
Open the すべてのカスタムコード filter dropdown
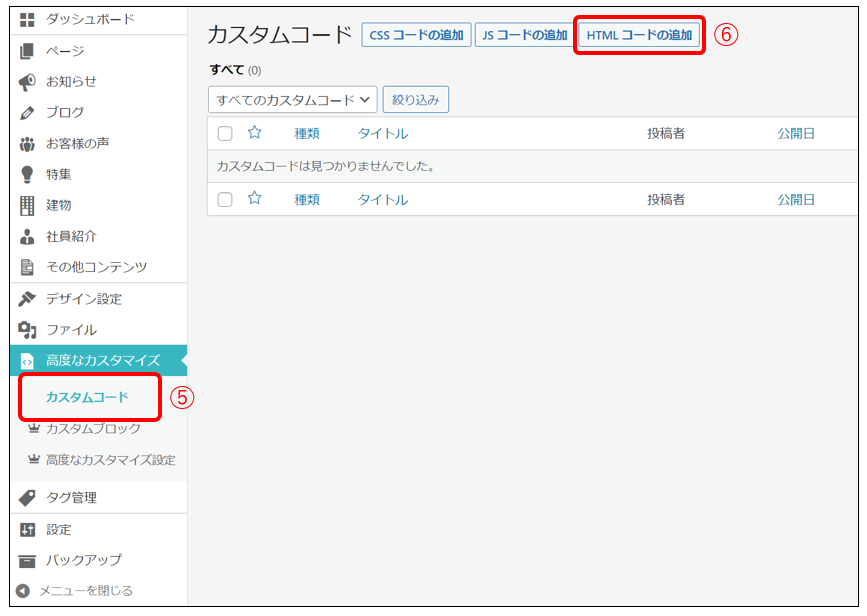tap(292, 100)
